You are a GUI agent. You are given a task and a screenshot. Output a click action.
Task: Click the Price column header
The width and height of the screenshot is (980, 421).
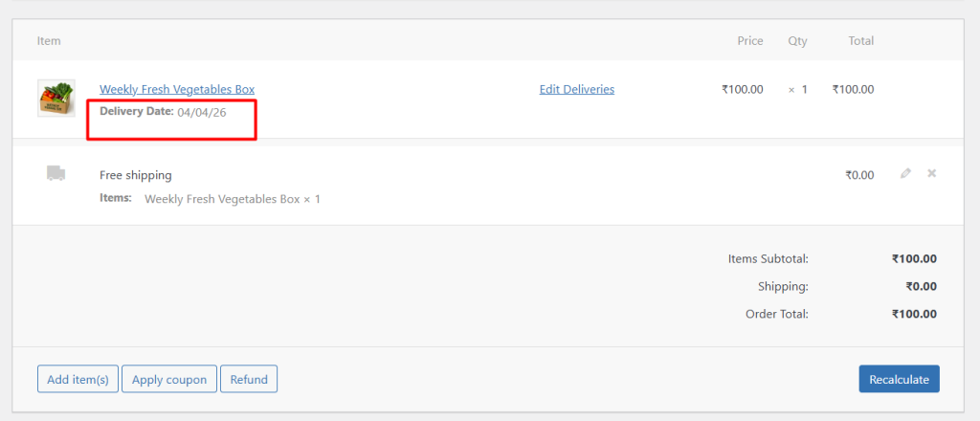click(750, 41)
